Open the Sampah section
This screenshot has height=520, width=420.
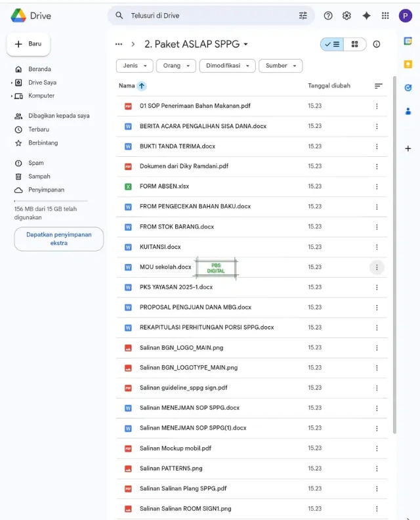click(39, 176)
